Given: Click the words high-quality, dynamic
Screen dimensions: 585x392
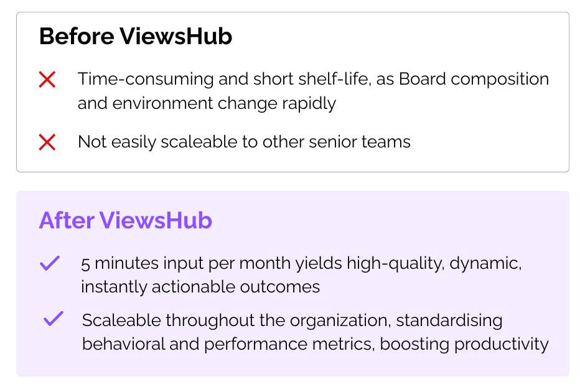Looking at the screenshot, I should 434,263.
